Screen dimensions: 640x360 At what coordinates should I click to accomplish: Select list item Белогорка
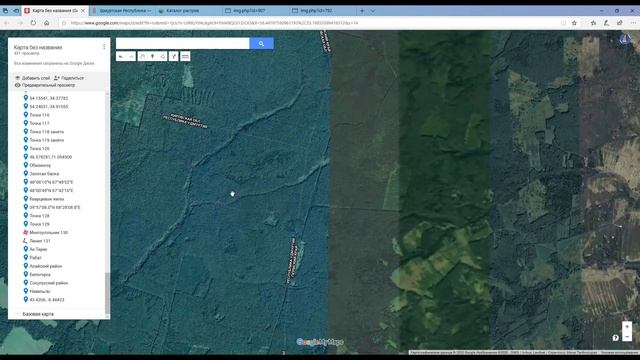(x=40, y=275)
